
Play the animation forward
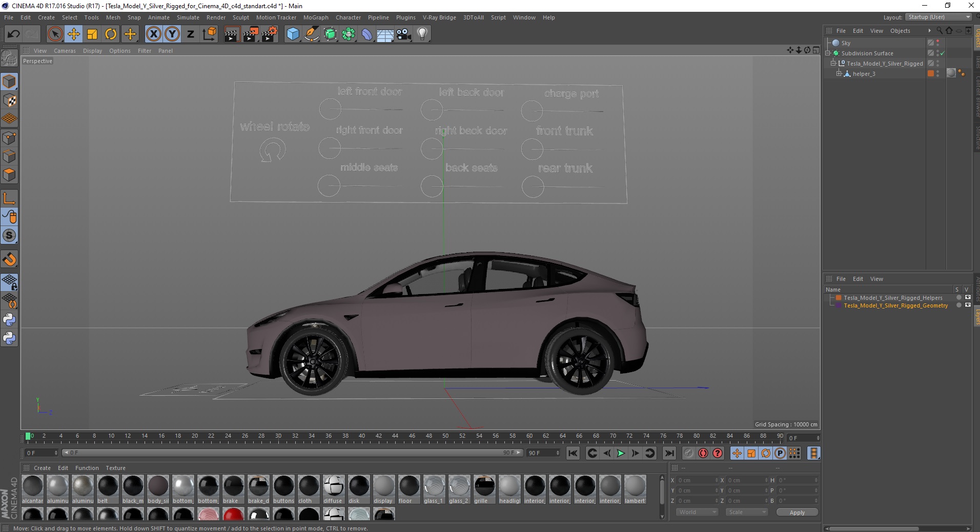tap(621, 453)
